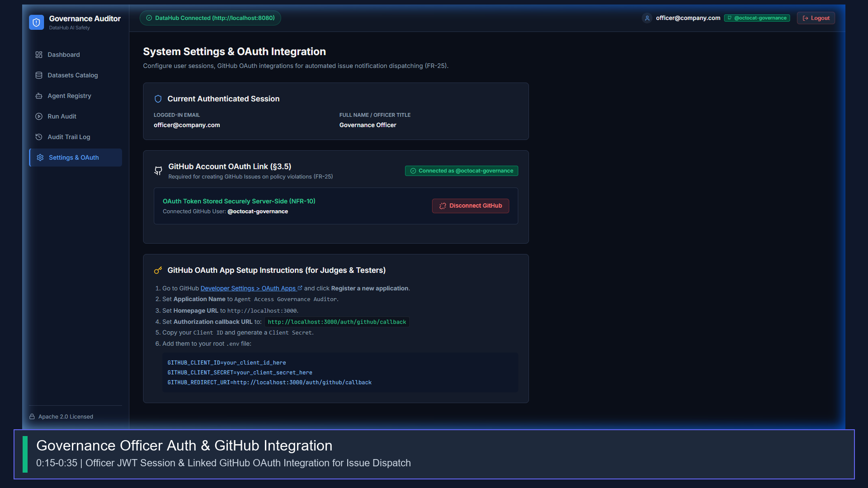This screenshot has height=488, width=868.
Task: Click the GITHUB_CLIENT_SECRET env line
Action: coord(240,373)
